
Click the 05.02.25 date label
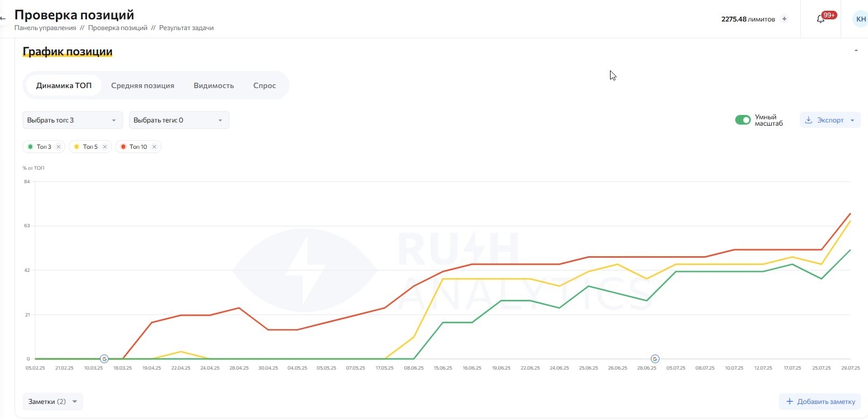[x=35, y=368]
